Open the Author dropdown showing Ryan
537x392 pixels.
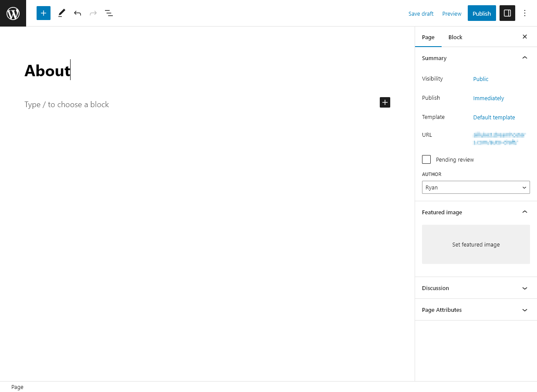pyautogui.click(x=476, y=187)
